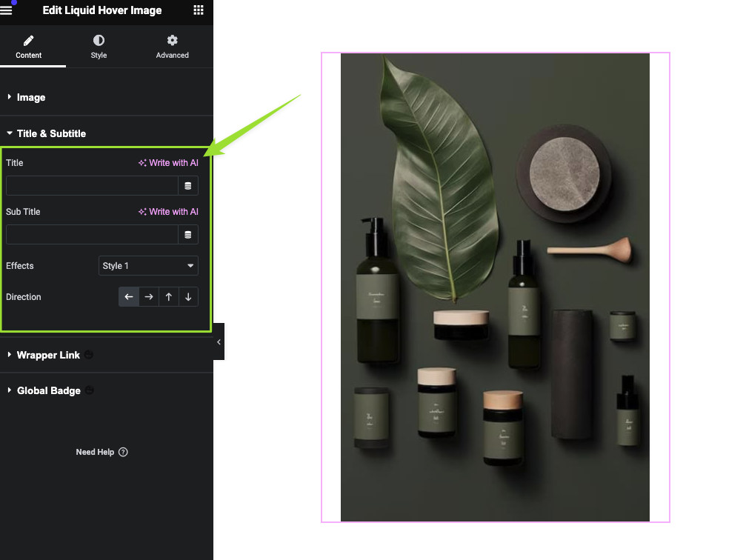Click the Global Badge section icon
The image size is (746, 560).
coord(89,390)
